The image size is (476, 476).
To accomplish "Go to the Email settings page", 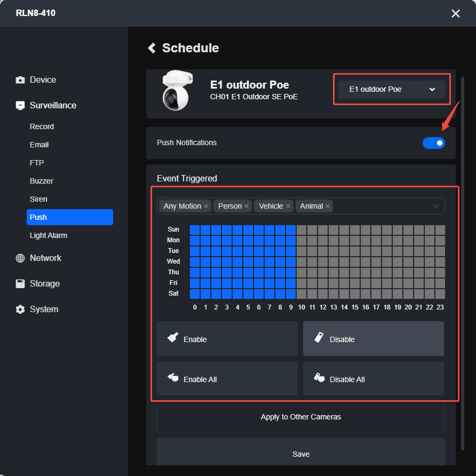I will tap(39, 145).
